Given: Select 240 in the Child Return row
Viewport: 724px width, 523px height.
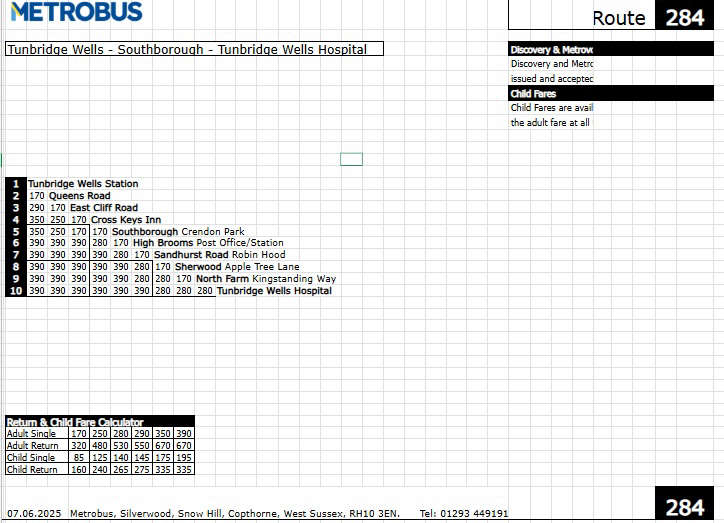Looking at the screenshot, I should [100, 470].
